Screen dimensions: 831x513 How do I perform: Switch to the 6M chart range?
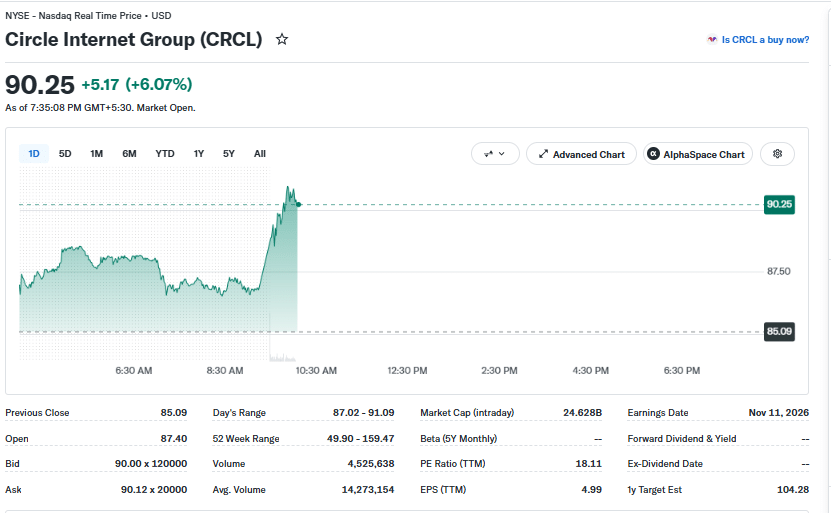(129, 154)
